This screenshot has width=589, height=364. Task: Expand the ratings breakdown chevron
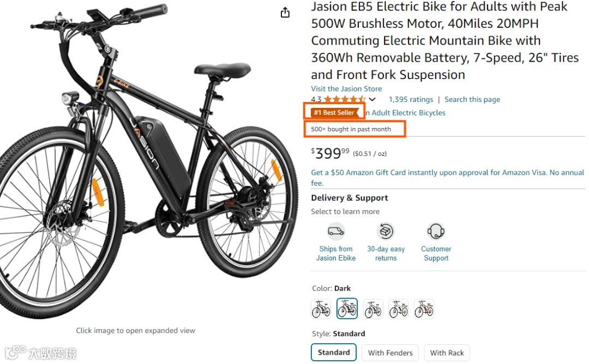point(372,100)
